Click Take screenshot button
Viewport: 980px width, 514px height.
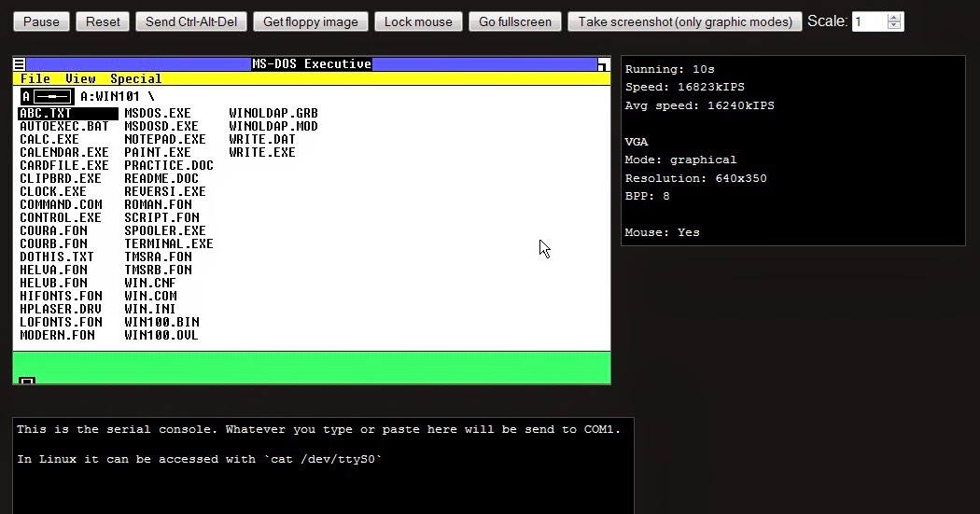click(685, 21)
